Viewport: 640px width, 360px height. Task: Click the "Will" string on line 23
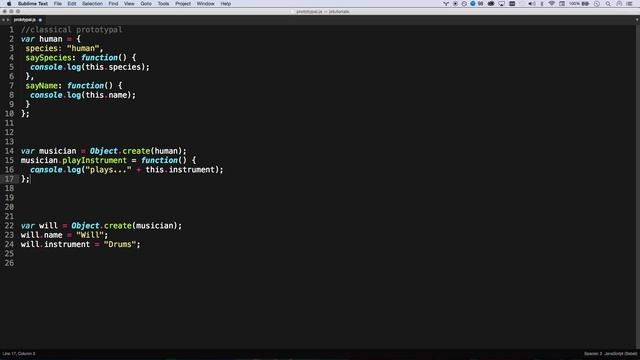90,235
